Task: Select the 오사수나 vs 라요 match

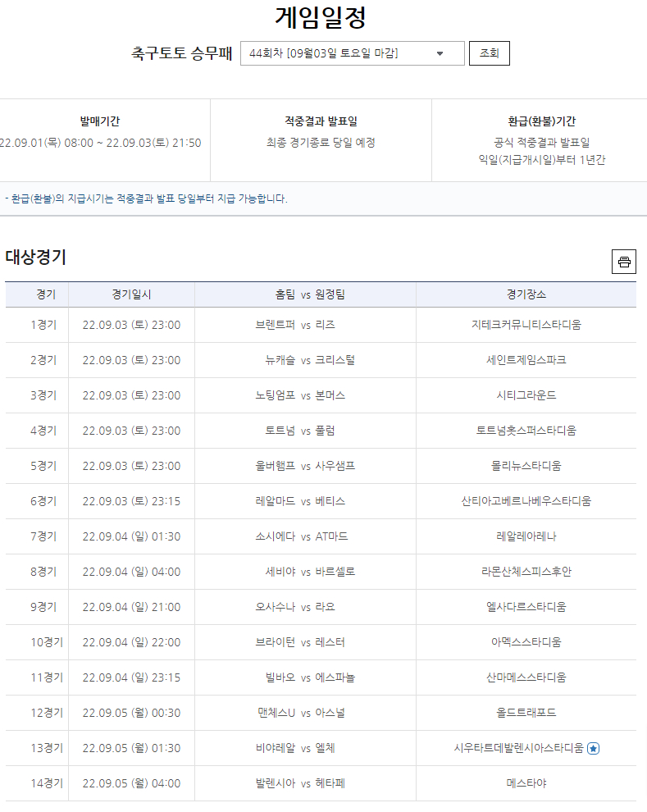Action: click(x=295, y=607)
